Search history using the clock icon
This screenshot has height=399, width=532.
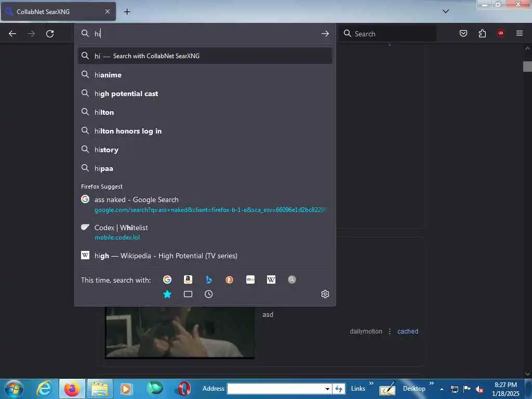[x=209, y=294]
